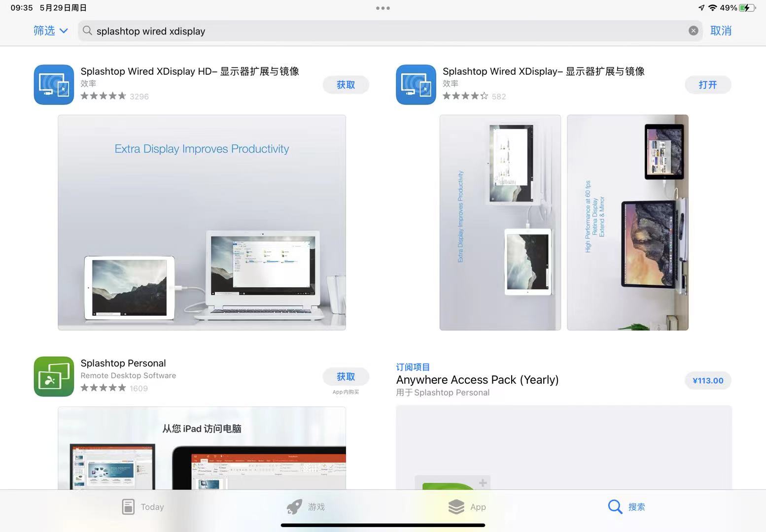This screenshot has width=766, height=532.
Task: Open Splashtop Wired XDisplay– 显示器扩展与镜像 title
Action: [x=544, y=71]
